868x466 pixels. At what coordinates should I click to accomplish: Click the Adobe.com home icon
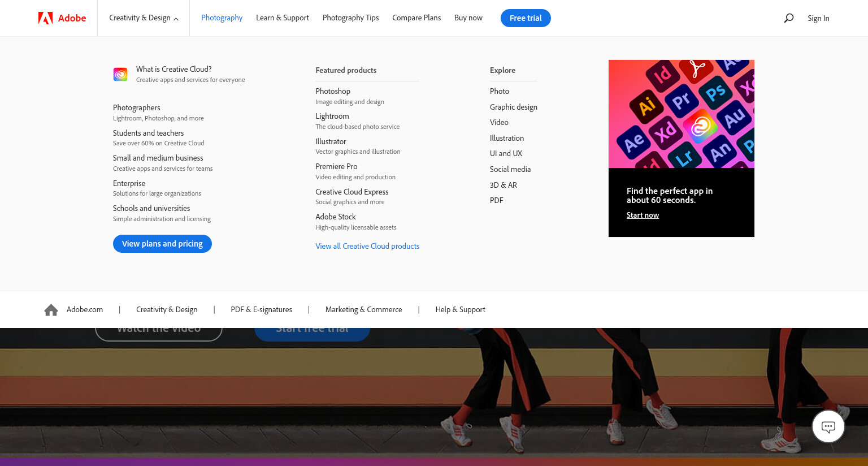(51, 310)
